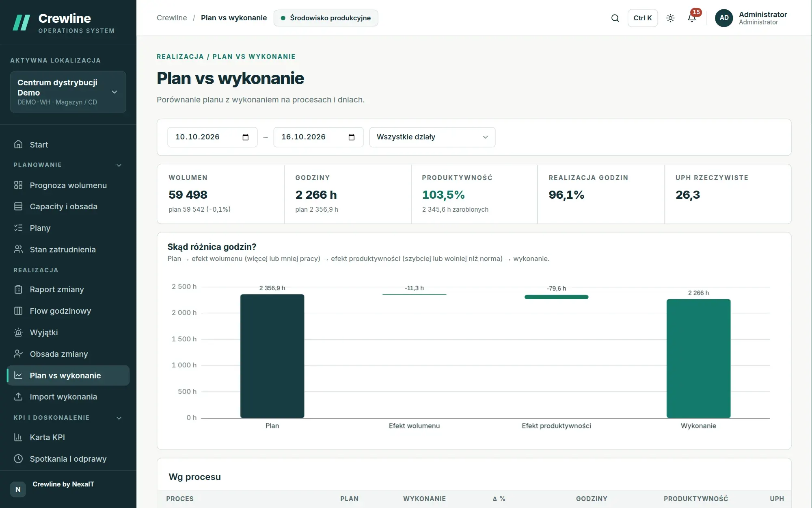The height and width of the screenshot is (508, 812).
Task: Click the Δ % column header
Action: [499, 499]
